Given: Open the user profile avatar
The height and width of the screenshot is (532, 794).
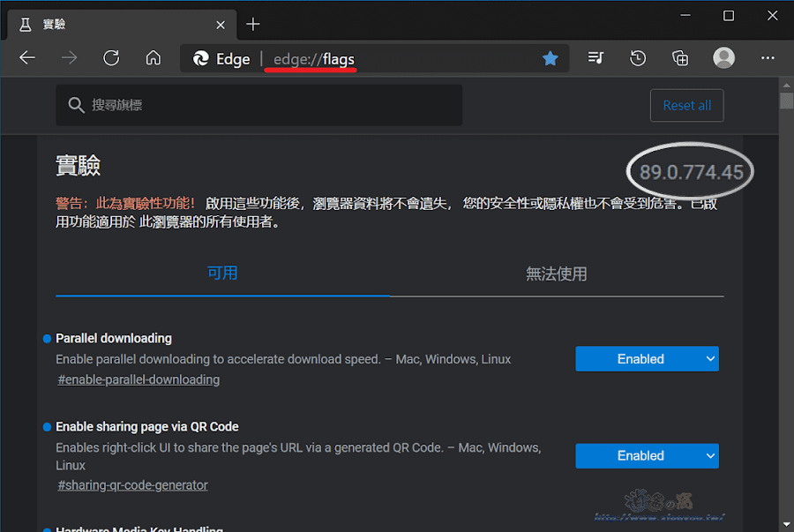Looking at the screenshot, I should pos(724,57).
